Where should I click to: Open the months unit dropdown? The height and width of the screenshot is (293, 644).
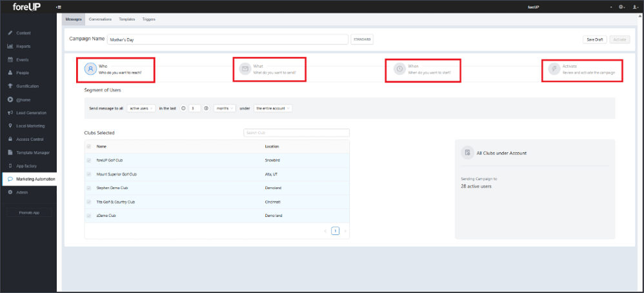coord(225,108)
